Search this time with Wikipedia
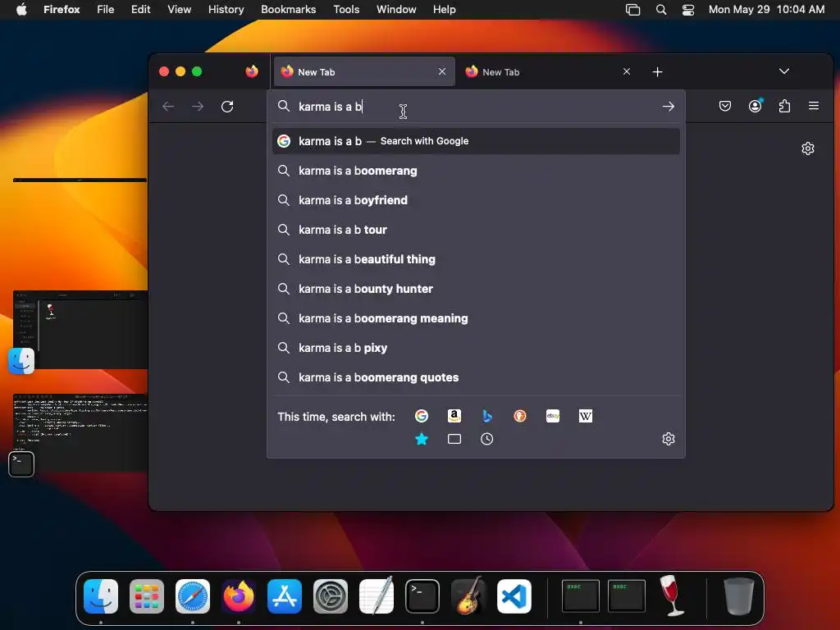The height and width of the screenshot is (630, 840). [x=586, y=416]
